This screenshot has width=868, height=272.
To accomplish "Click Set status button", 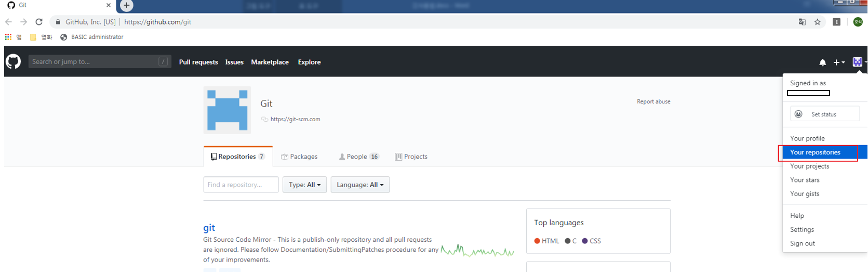I will pos(825,114).
